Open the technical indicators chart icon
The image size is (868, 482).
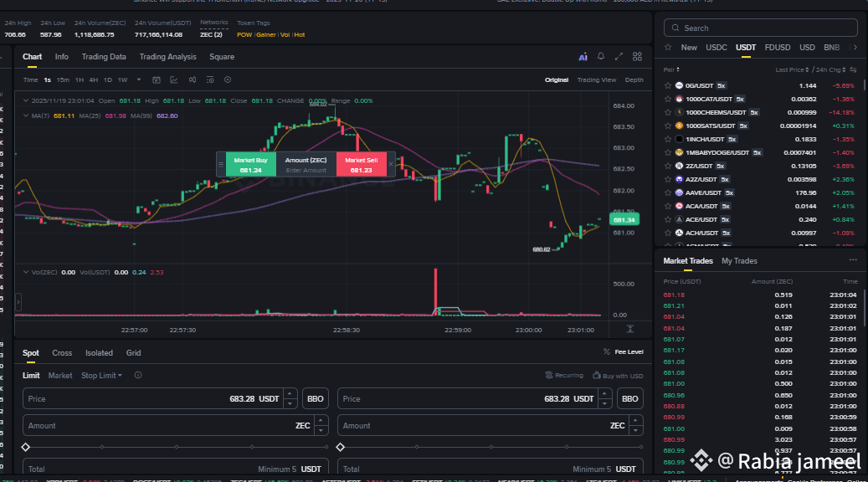tap(174, 79)
